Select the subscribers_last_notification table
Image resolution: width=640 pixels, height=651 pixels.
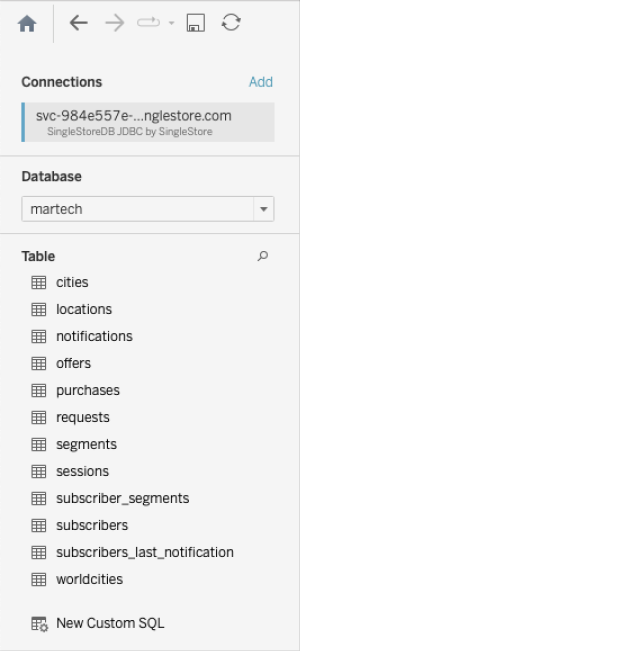(x=145, y=552)
